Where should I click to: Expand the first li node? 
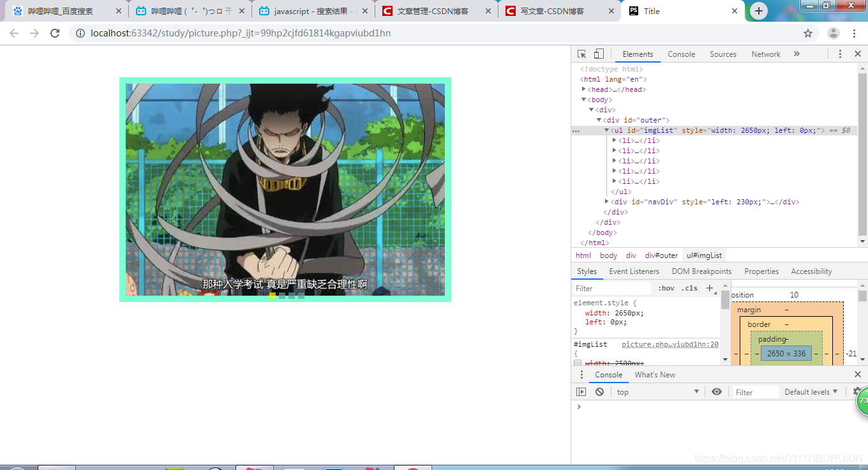click(x=615, y=140)
